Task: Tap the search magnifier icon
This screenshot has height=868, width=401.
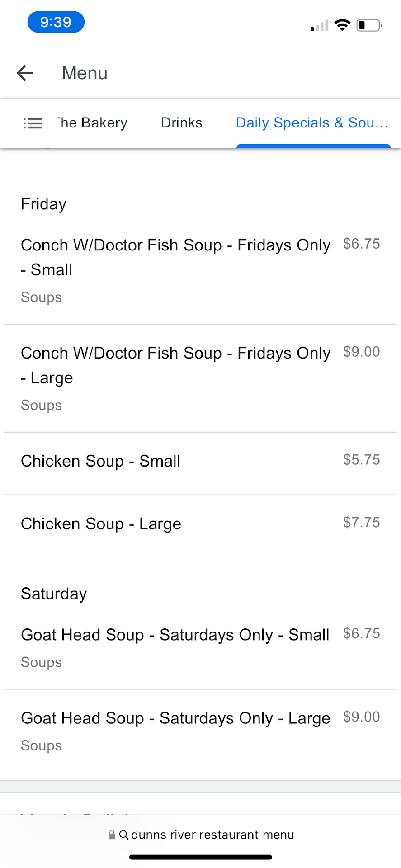Action: [123, 835]
